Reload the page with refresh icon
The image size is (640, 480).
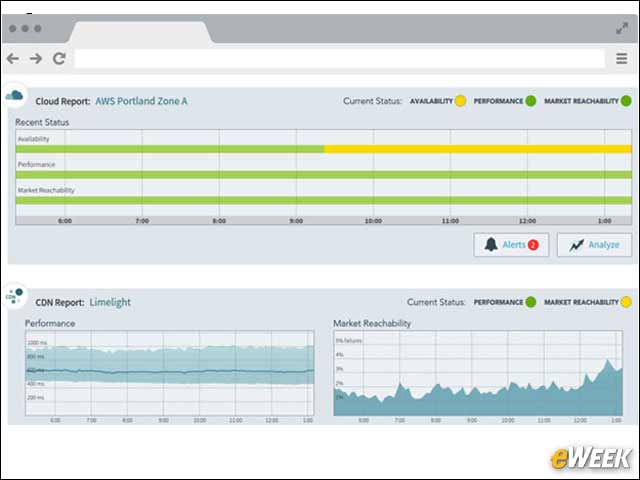(x=59, y=59)
